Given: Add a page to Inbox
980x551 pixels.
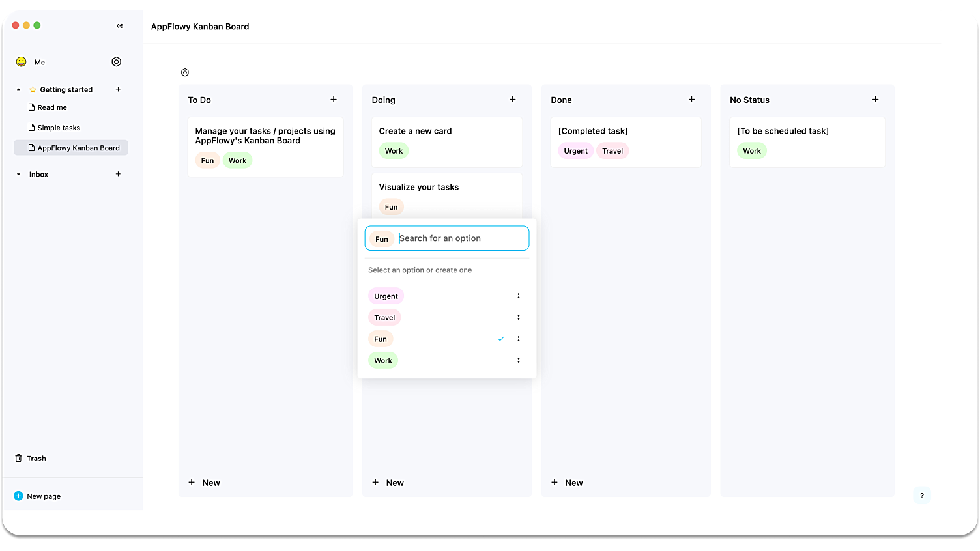Looking at the screenshot, I should [x=118, y=174].
